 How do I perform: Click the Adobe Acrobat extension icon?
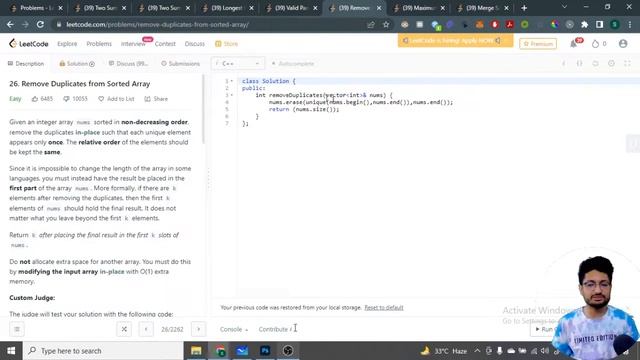click(509, 24)
